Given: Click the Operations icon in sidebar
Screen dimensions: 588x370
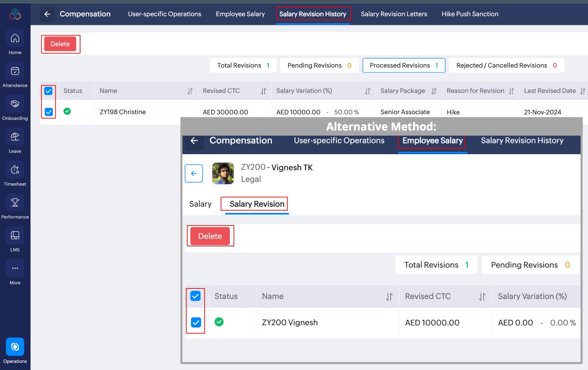Looking at the screenshot, I should pos(15,347).
